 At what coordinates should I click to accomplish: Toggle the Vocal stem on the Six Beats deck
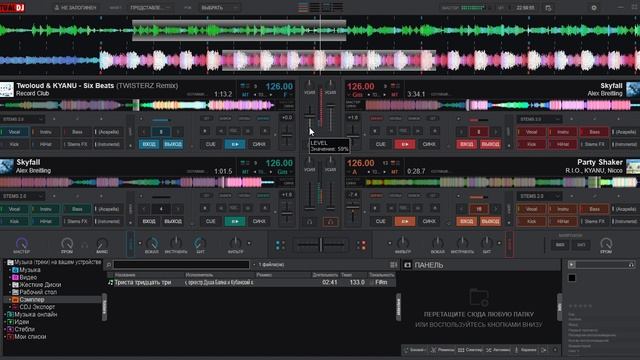[x=15, y=132]
